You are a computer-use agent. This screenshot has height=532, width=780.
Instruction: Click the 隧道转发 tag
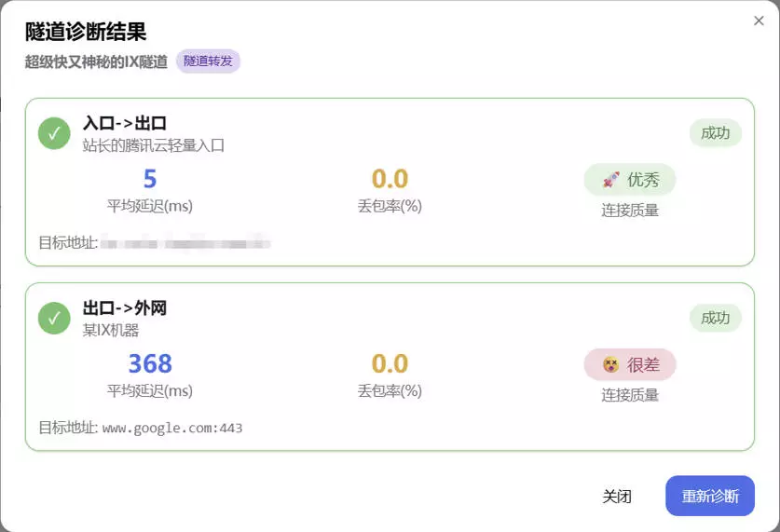point(208,61)
